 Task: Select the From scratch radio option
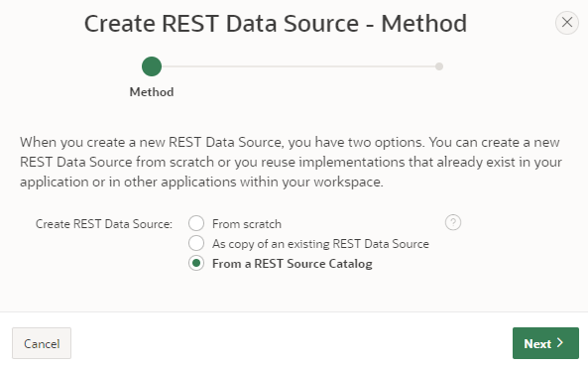tap(196, 223)
